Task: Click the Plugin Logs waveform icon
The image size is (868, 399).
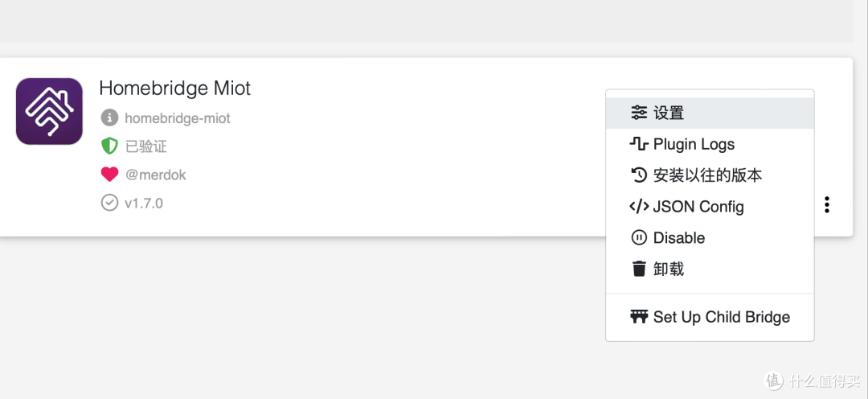Action: (639, 144)
